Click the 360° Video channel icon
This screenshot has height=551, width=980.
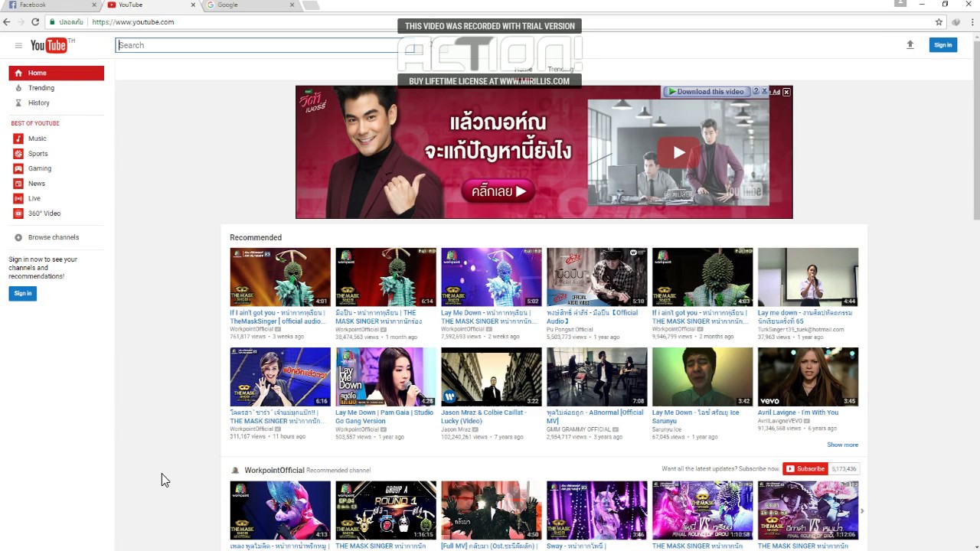point(18,214)
